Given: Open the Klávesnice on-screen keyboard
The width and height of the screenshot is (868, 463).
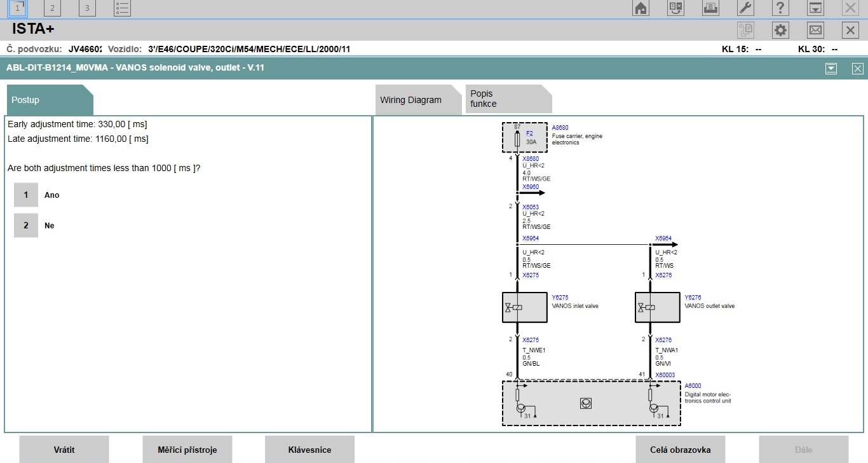Looking at the screenshot, I should [309, 450].
